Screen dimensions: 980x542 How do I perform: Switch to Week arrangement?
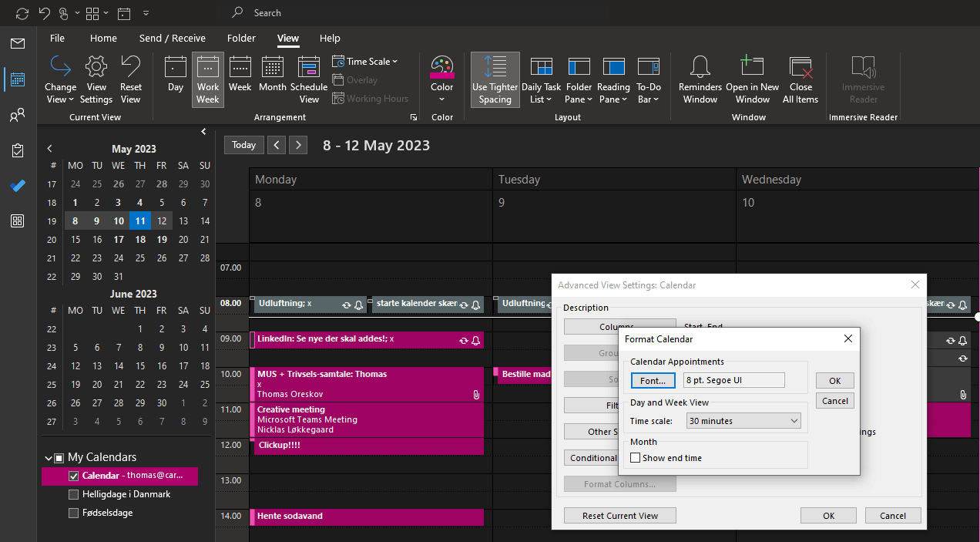pos(240,74)
